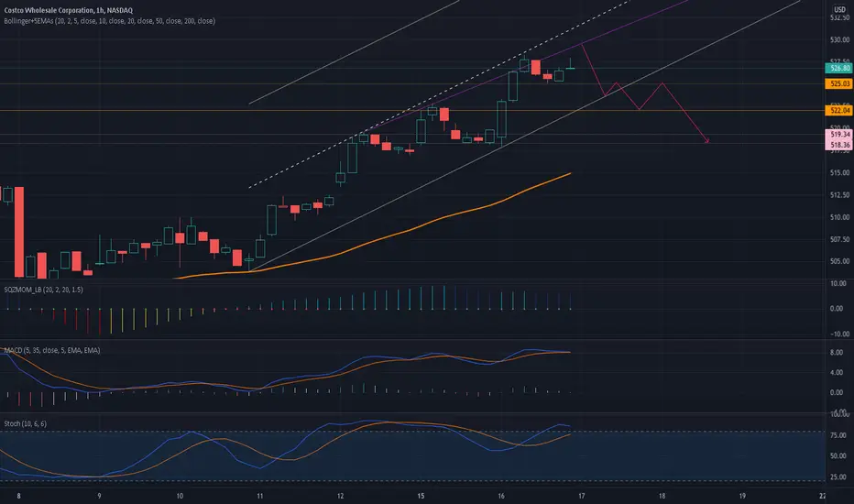
Task: Click date label 12 on time axis
Action: (340, 496)
